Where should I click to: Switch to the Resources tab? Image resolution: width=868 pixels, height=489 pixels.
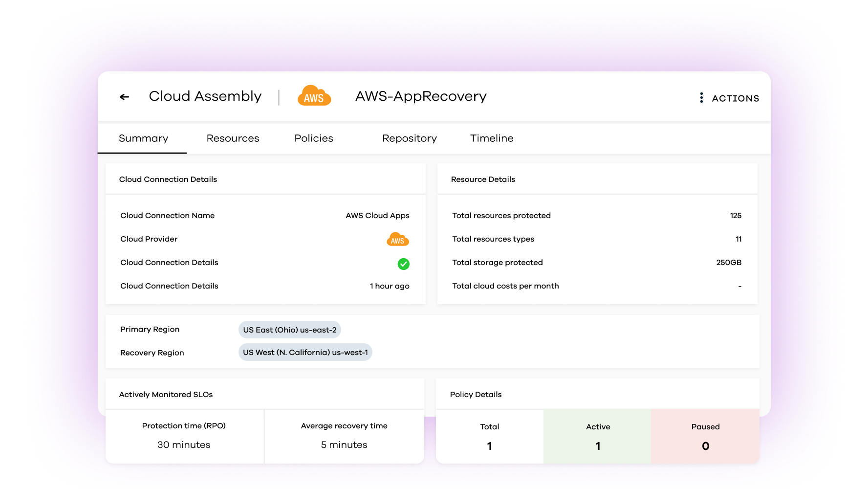pyautogui.click(x=233, y=138)
